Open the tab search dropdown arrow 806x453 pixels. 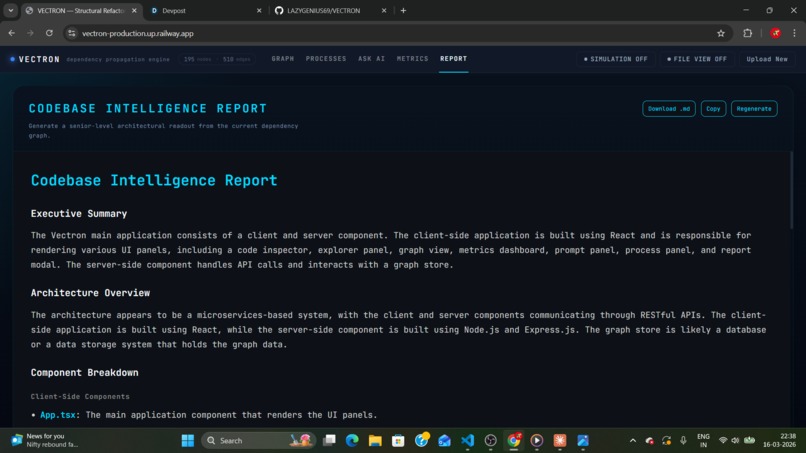(x=10, y=10)
